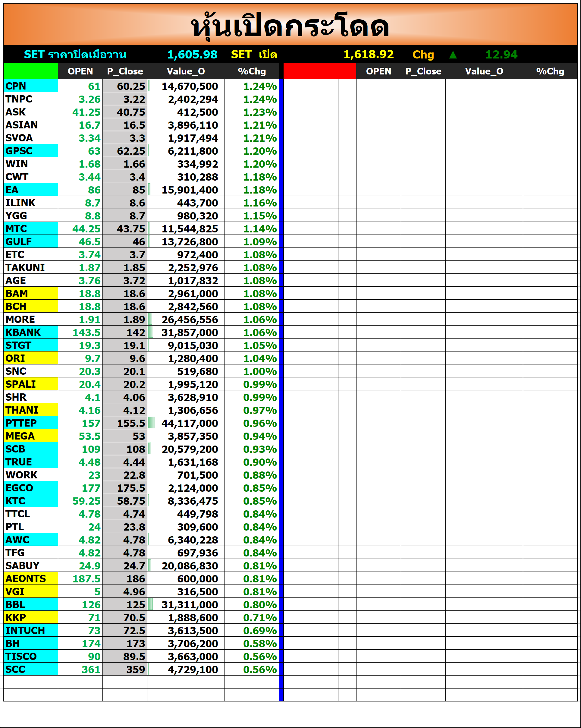
Task: Click the right table OPEN column header
Action: (379, 71)
